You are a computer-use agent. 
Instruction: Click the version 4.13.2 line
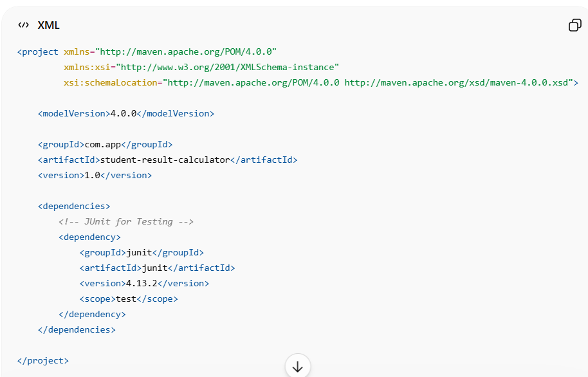tap(144, 283)
